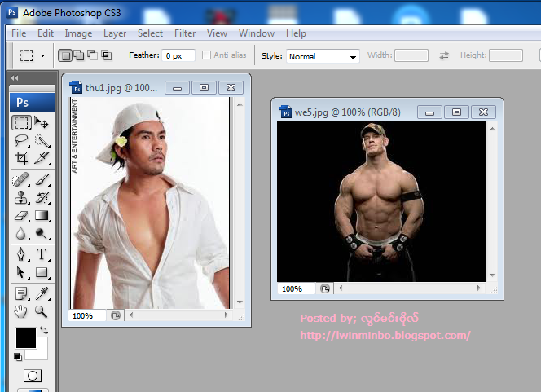This screenshot has height=392, width=541.
Task: Open the Select menu
Action: tap(150, 33)
